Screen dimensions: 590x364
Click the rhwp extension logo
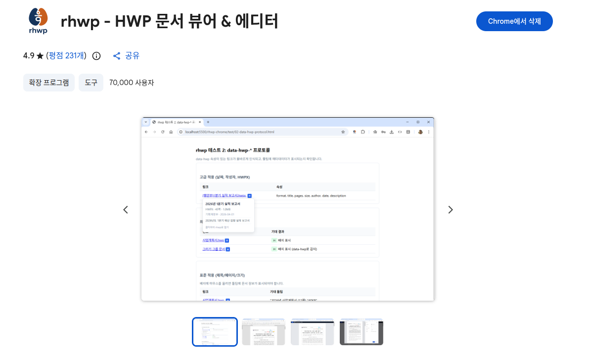pyautogui.click(x=38, y=21)
